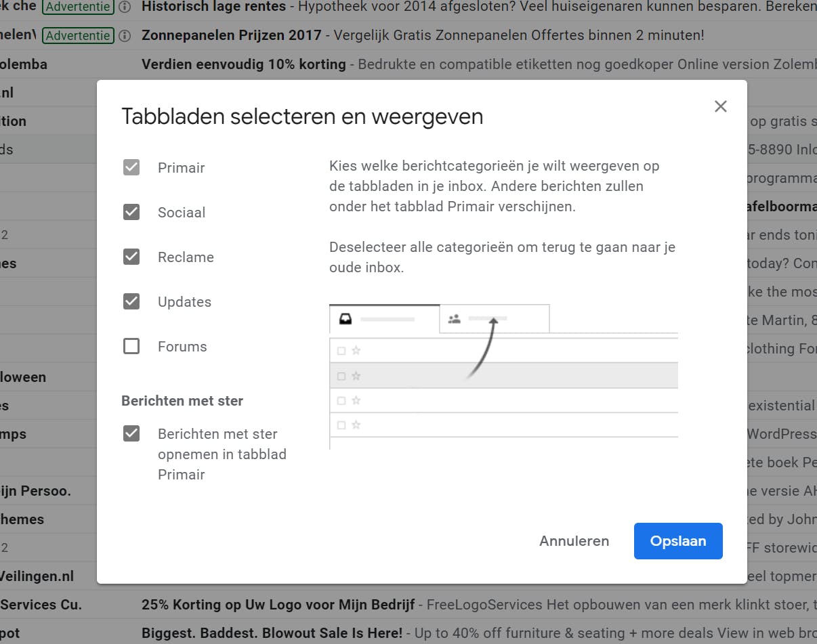Click the info icon next to Historisch lage rentes ad
Screen dimensions: 817x644
click(x=124, y=7)
